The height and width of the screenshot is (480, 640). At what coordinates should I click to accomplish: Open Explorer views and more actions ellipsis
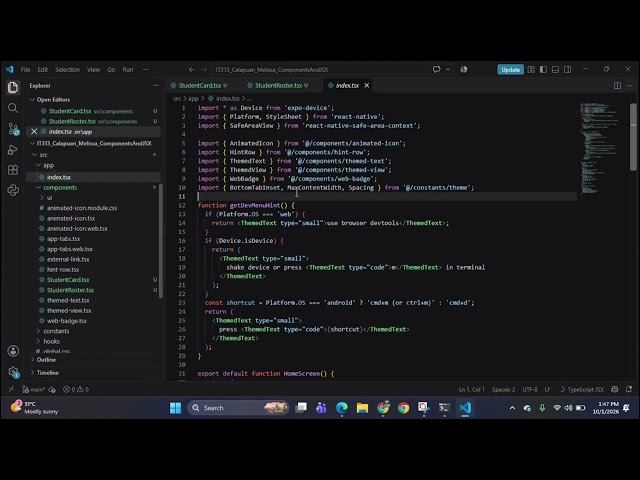(x=156, y=85)
